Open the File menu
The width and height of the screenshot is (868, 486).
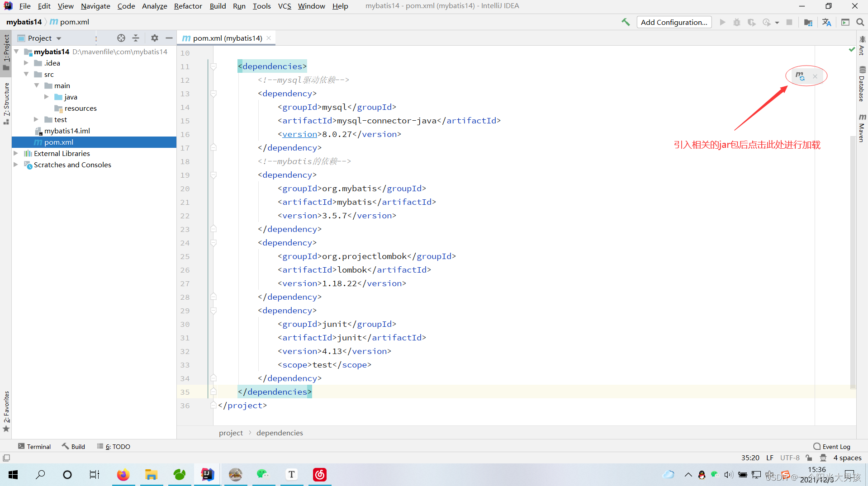point(25,6)
